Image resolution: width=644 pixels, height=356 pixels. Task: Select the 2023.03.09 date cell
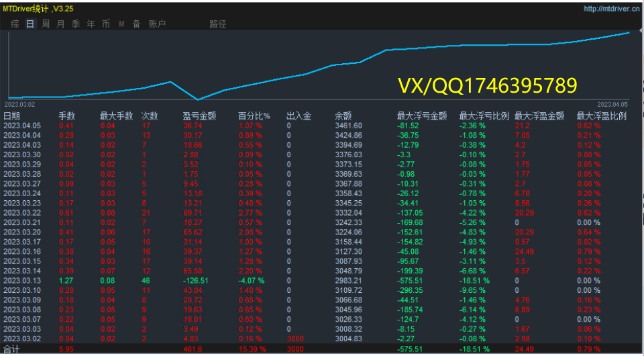(x=22, y=300)
